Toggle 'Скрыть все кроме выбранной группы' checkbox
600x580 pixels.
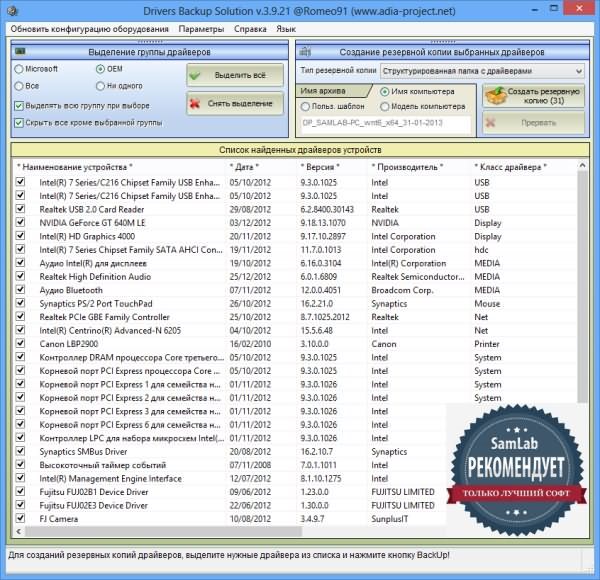[x=20, y=122]
